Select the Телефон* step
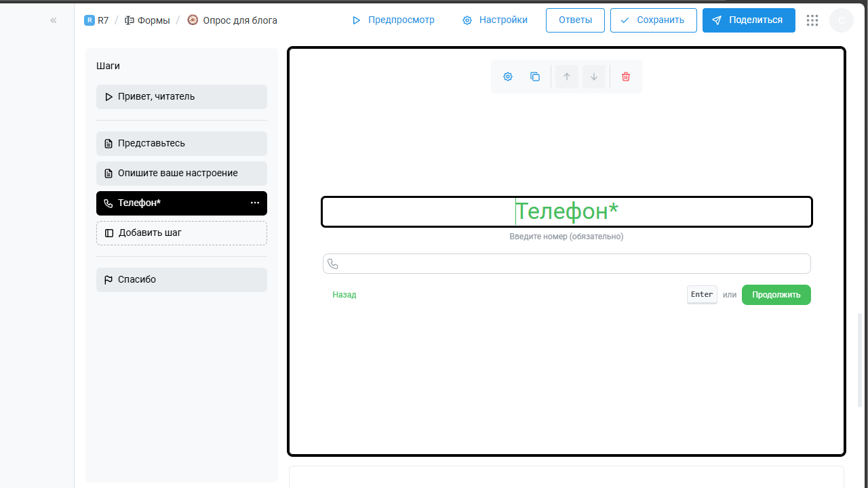This screenshot has height=488, width=868. 182,203
